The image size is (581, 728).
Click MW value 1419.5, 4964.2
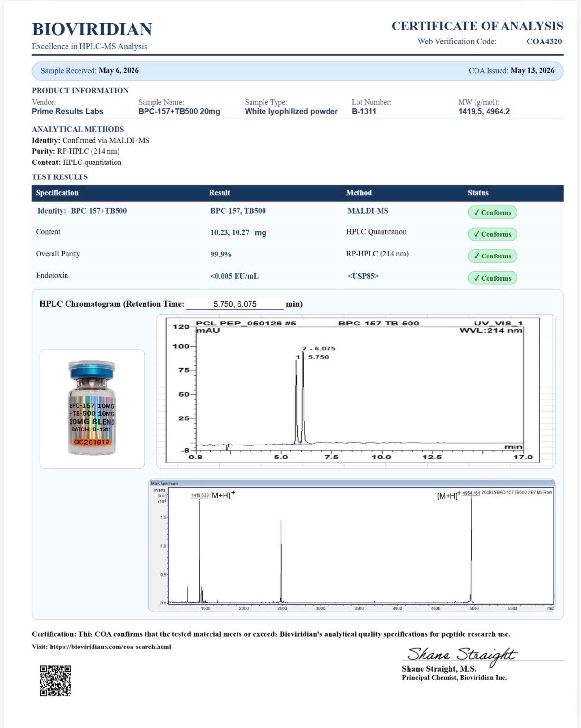(484, 111)
